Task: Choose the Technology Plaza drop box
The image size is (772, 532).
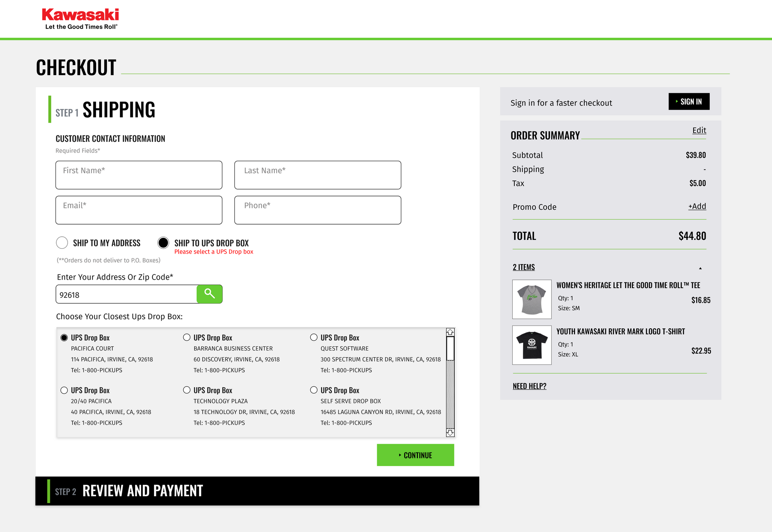Action: (187, 390)
